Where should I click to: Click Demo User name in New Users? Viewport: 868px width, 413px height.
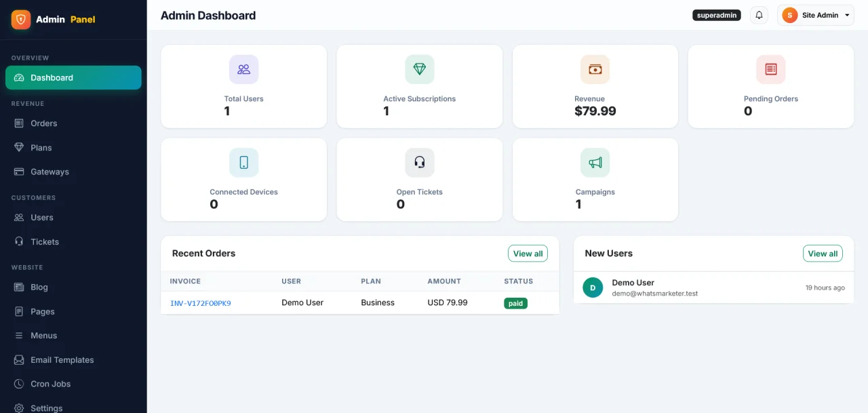coord(633,283)
